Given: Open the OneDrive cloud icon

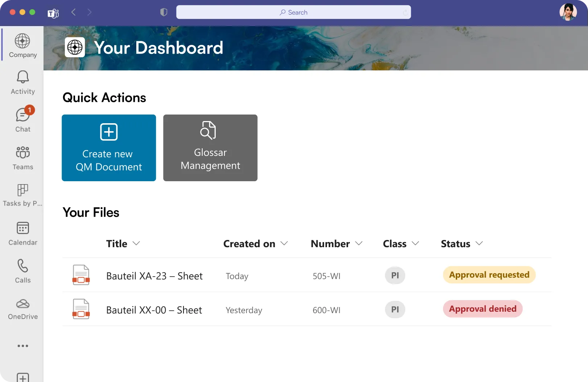Looking at the screenshot, I should click(x=22, y=304).
